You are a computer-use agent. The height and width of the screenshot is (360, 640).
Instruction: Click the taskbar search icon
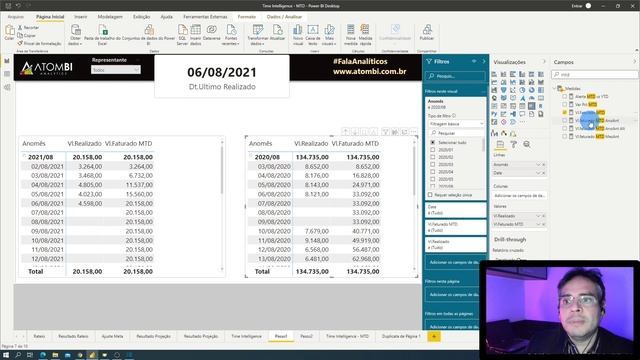click(x=18, y=355)
